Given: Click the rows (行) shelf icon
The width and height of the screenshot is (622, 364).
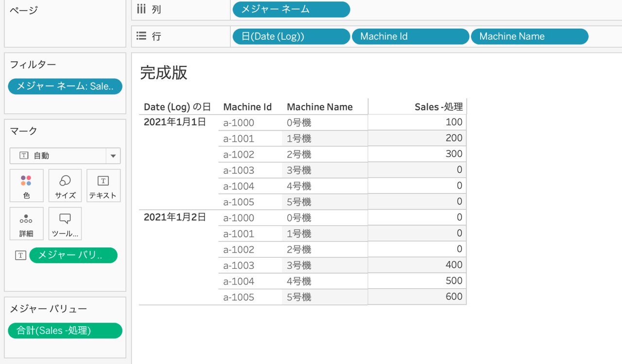Looking at the screenshot, I should [x=141, y=36].
